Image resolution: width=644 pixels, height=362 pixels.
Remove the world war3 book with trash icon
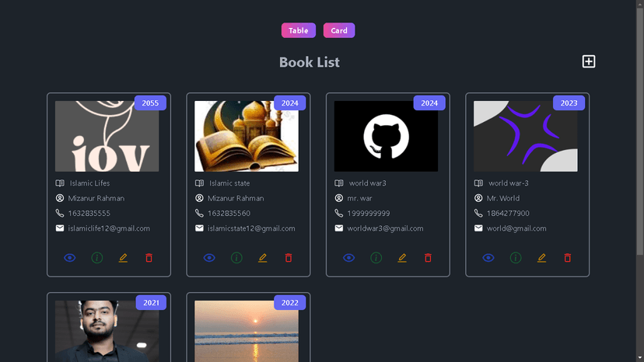428,258
